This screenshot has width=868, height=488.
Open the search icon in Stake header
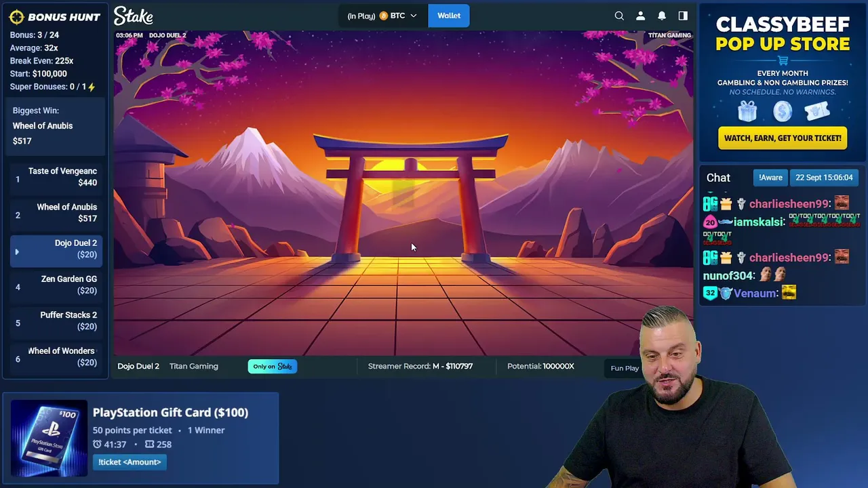(x=619, y=16)
